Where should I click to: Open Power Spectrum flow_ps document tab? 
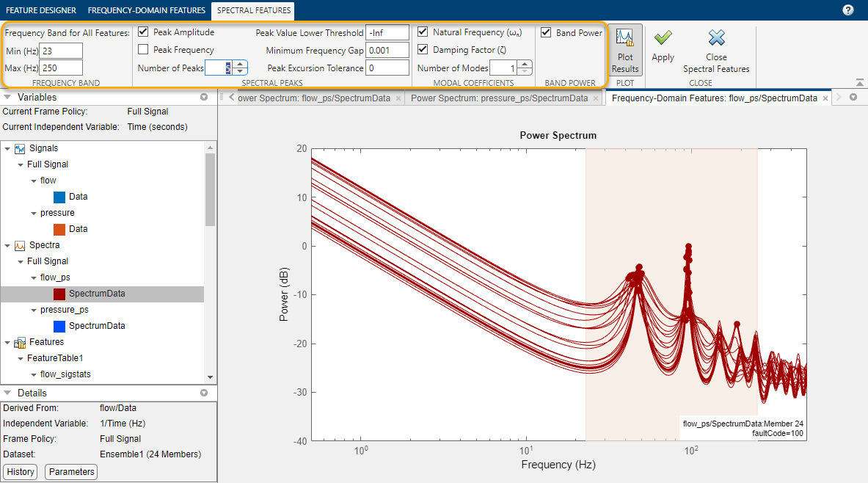coord(314,98)
